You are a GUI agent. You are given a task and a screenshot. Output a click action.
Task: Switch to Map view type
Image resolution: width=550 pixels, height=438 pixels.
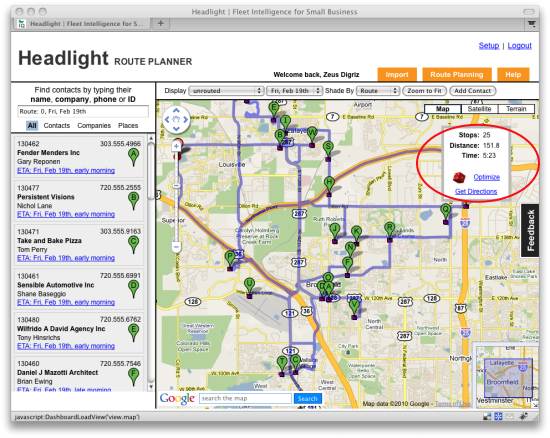point(443,109)
